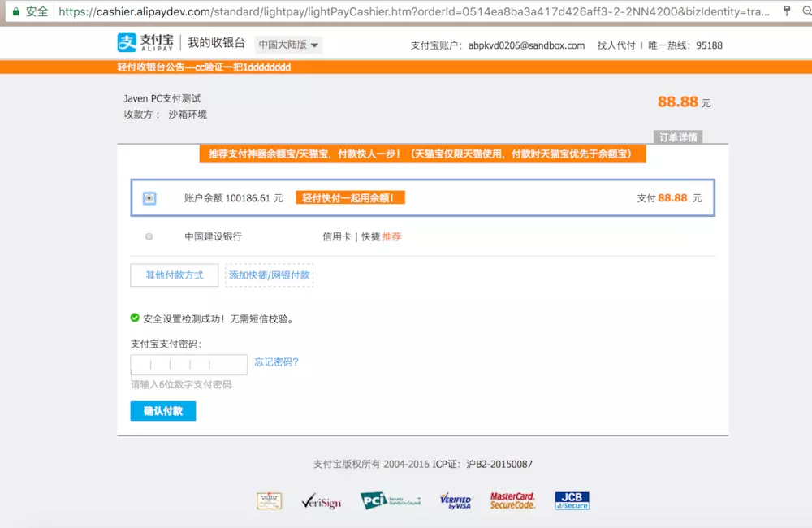Click the Verified by Visa badge
The height and width of the screenshot is (528, 812).
456,500
